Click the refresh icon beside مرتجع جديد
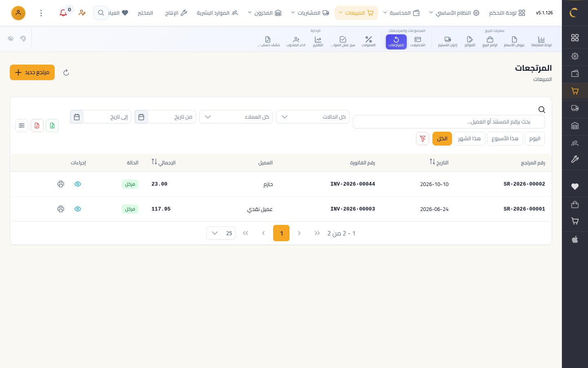The height and width of the screenshot is (368, 588). click(66, 72)
